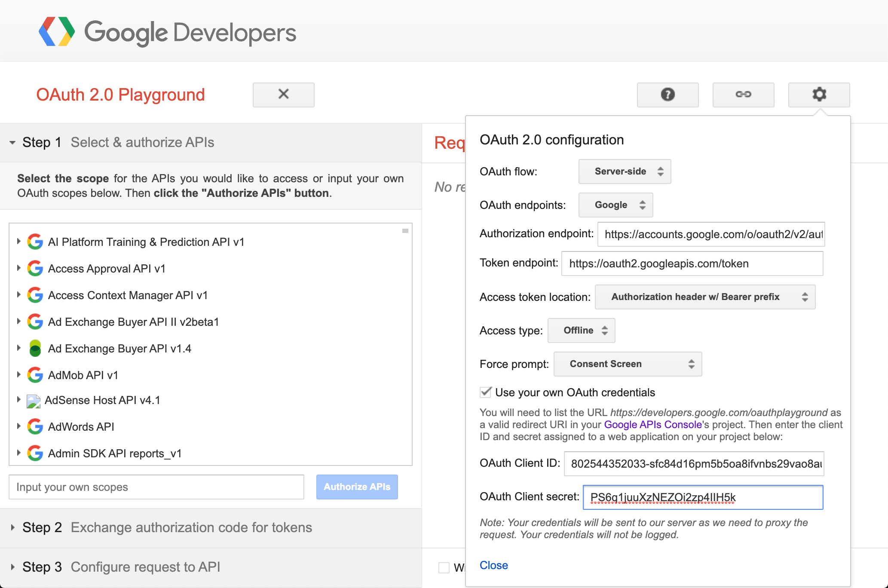Expand AI Platform Training & Prediction API arrow
The image size is (888, 588).
[x=18, y=242]
